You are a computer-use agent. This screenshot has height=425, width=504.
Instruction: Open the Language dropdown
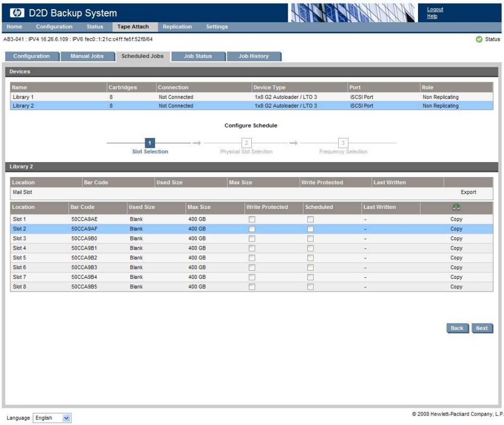pos(52,418)
